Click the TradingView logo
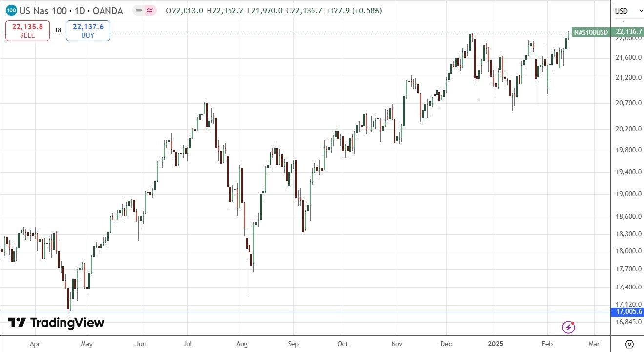The image size is (644, 352). click(56, 323)
